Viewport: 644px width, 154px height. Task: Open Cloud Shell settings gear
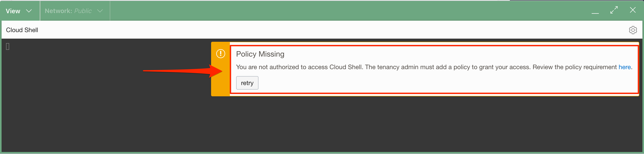coord(633,30)
